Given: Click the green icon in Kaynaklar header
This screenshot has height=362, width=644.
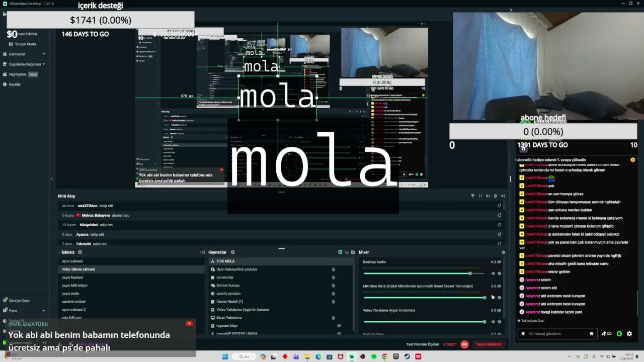Looking at the screenshot, I should 340,252.
